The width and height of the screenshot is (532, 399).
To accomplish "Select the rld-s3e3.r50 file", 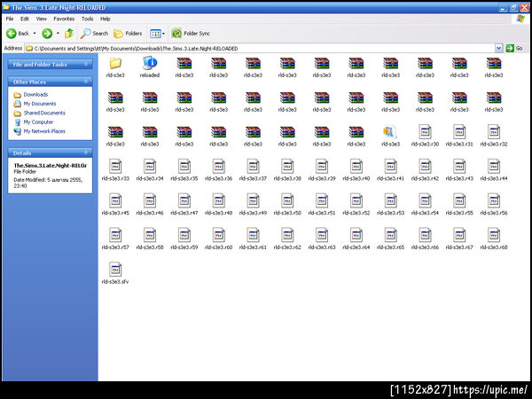I will point(287,205).
